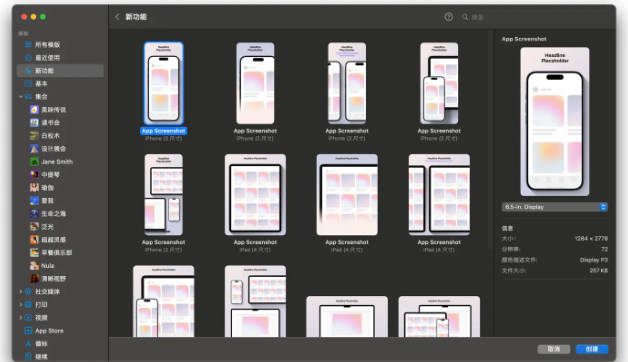Click the 取消 cancel button

[554, 349]
